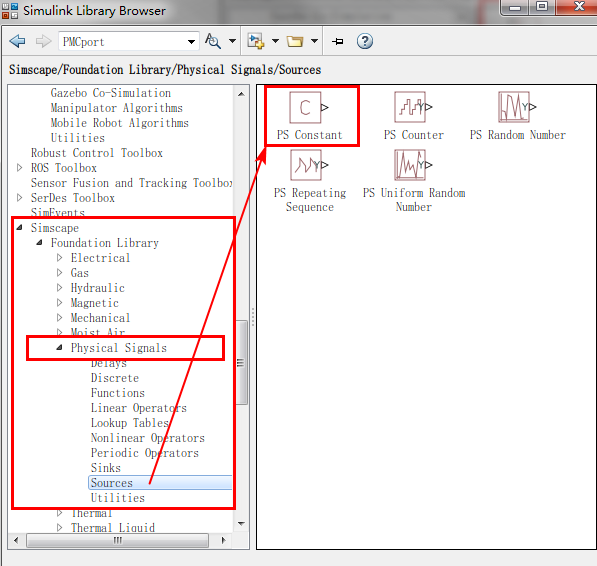
Task: Click the forward navigation arrow
Action: coord(43,41)
